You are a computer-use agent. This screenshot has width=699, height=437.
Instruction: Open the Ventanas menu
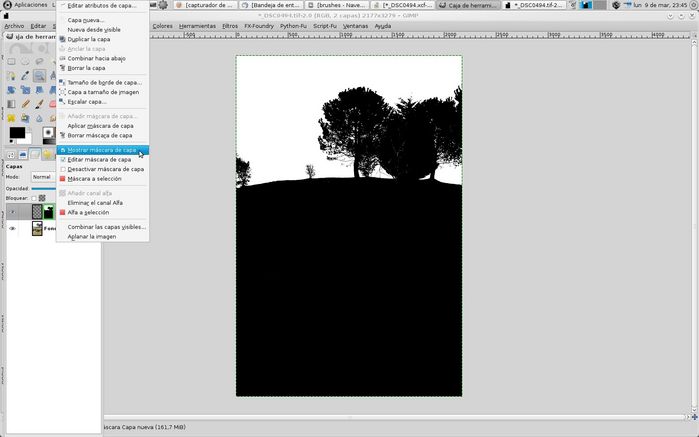[x=355, y=26]
